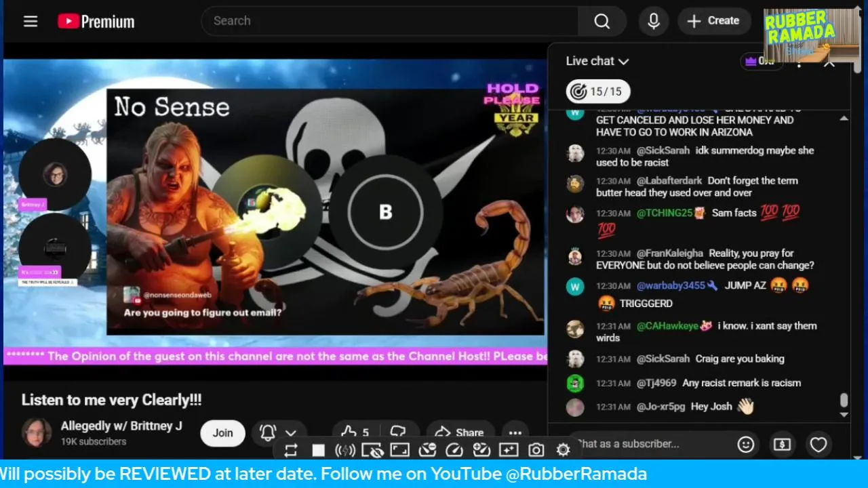Click the broadcast signal icon in toolbar
The image size is (868, 488).
click(345, 450)
